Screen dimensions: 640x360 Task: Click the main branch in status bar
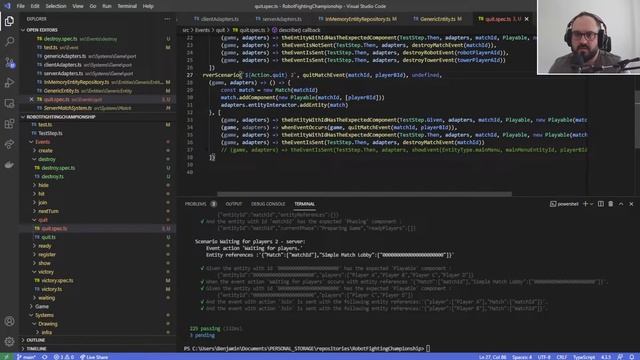click(x=26, y=357)
